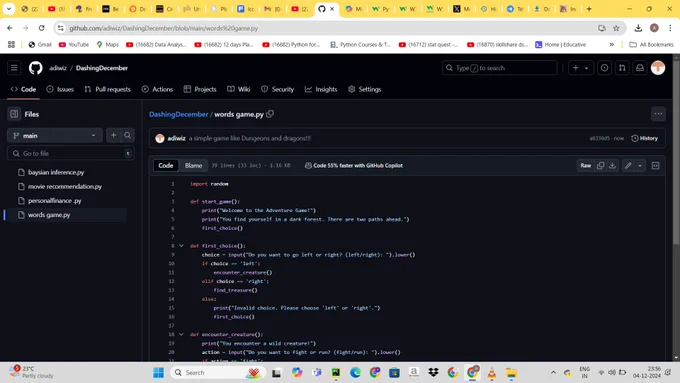
Task: Open Issues shortcut icon in header
Action: (x=604, y=68)
